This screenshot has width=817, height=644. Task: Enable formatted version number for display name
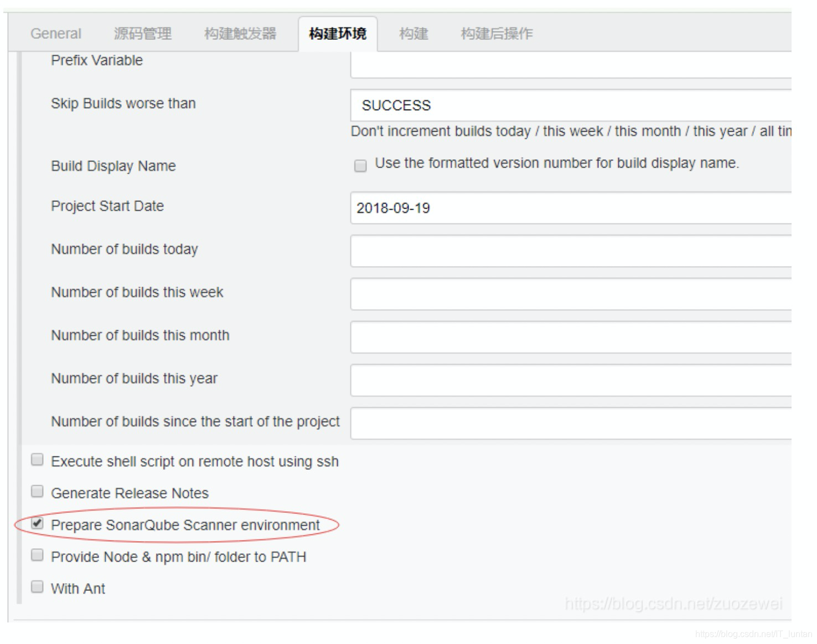click(x=360, y=165)
